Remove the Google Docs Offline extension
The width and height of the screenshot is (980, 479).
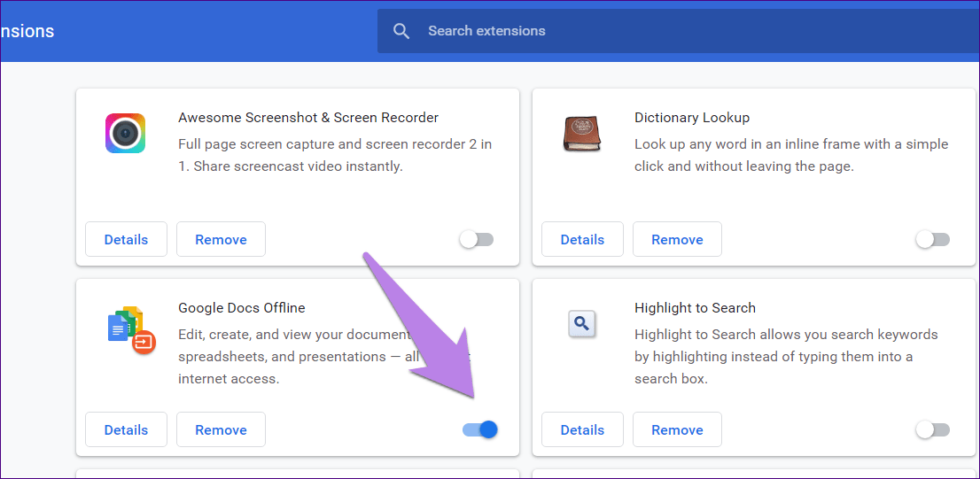[221, 429]
